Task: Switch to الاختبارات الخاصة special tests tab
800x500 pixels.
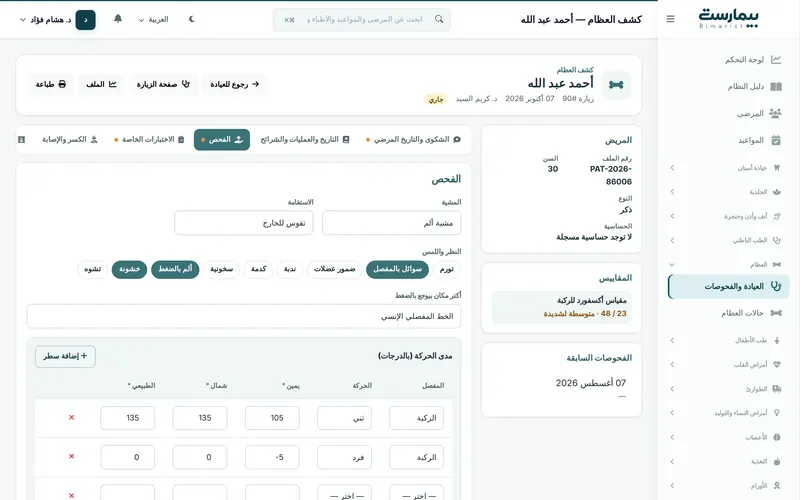Action: pos(149,139)
